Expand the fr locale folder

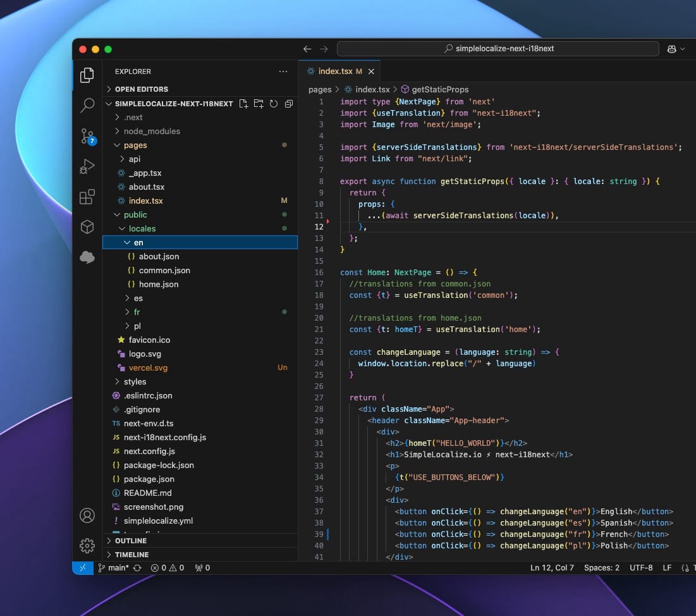pos(200,312)
